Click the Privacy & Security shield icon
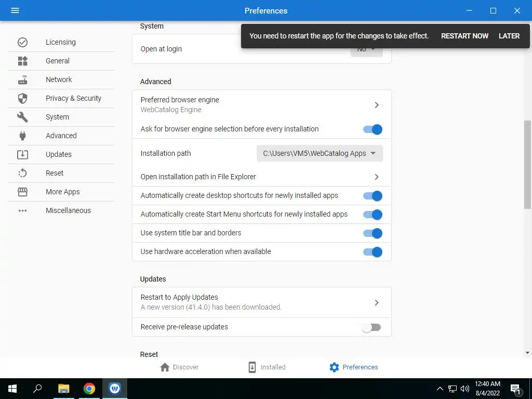Viewport: 532px width, 399px height. coord(22,98)
